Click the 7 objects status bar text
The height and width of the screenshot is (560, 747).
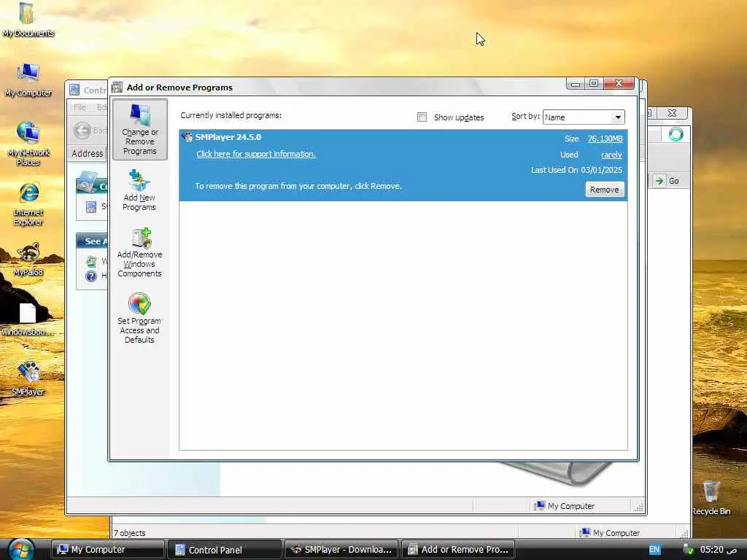click(x=130, y=533)
